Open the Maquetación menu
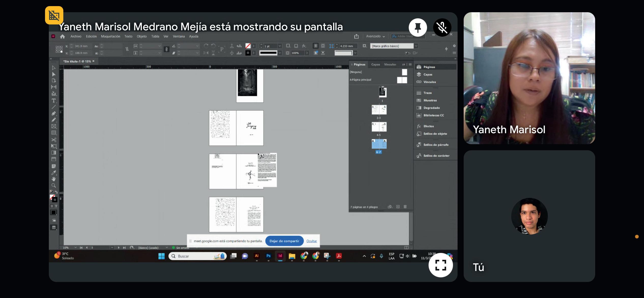The width and height of the screenshot is (644, 298). (x=110, y=36)
